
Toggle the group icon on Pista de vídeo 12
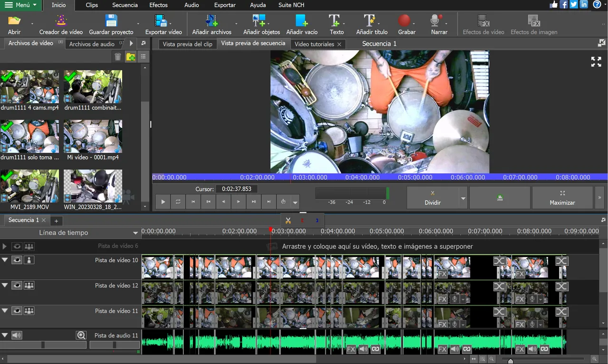click(29, 285)
